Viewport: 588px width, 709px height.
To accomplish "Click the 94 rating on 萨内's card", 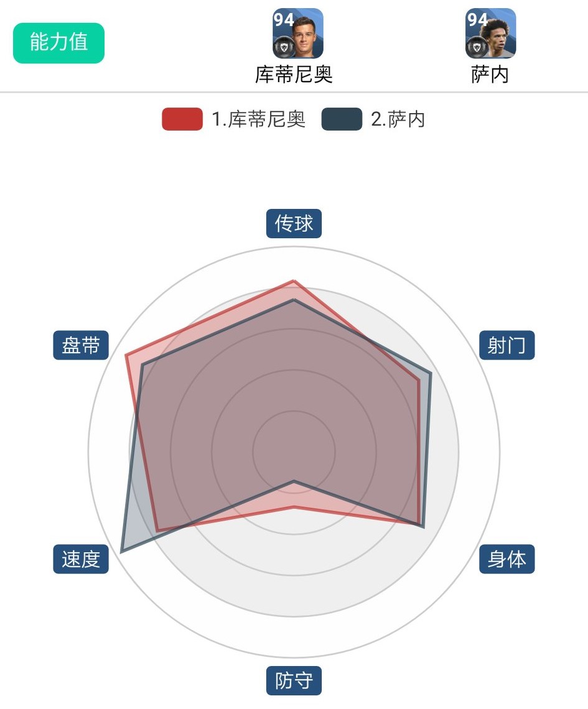I will tap(477, 20).
